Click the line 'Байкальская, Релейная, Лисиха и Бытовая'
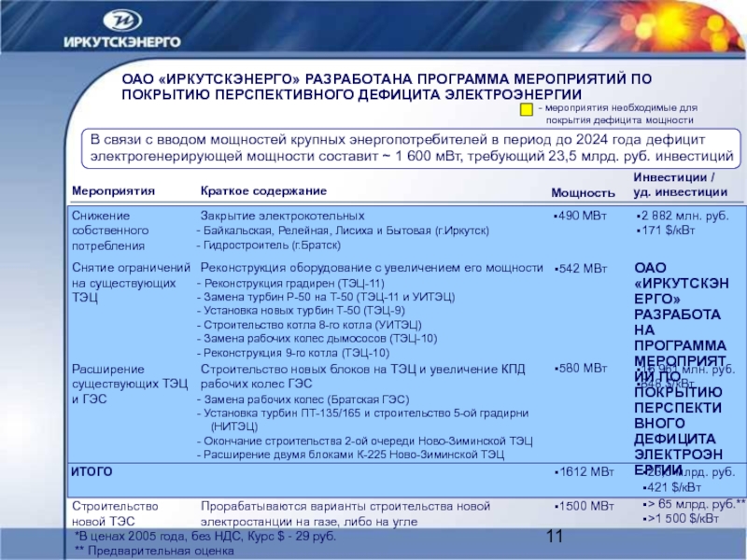747x560 pixels. [x=343, y=231]
